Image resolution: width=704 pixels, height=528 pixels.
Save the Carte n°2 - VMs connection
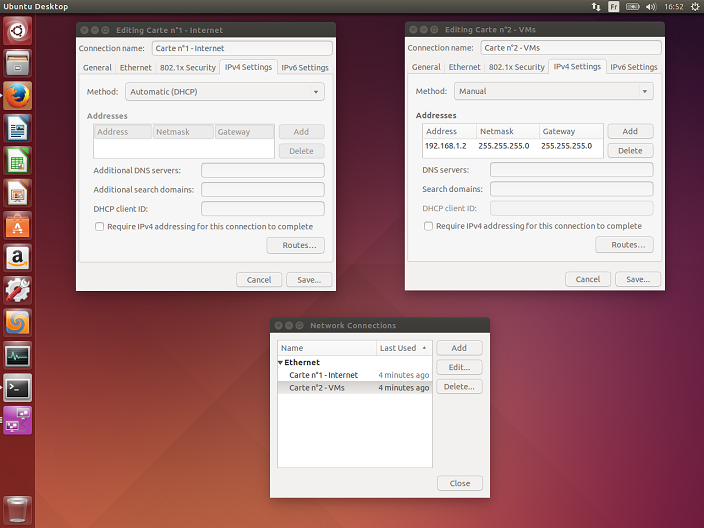click(638, 279)
